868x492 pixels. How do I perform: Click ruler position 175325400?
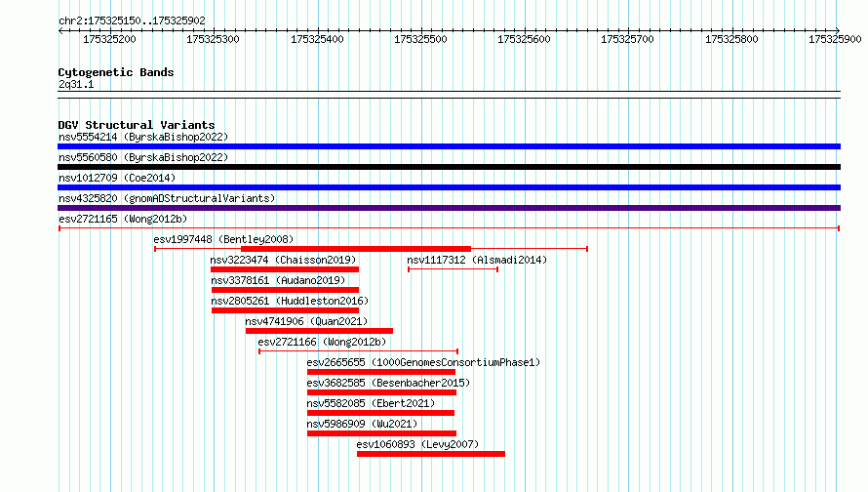pyautogui.click(x=317, y=39)
